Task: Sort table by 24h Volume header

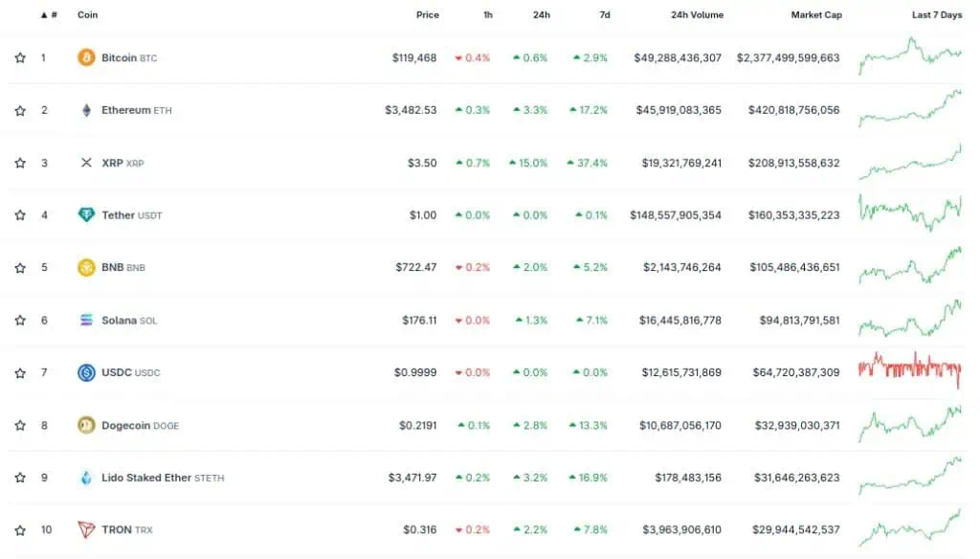Action: pos(697,14)
